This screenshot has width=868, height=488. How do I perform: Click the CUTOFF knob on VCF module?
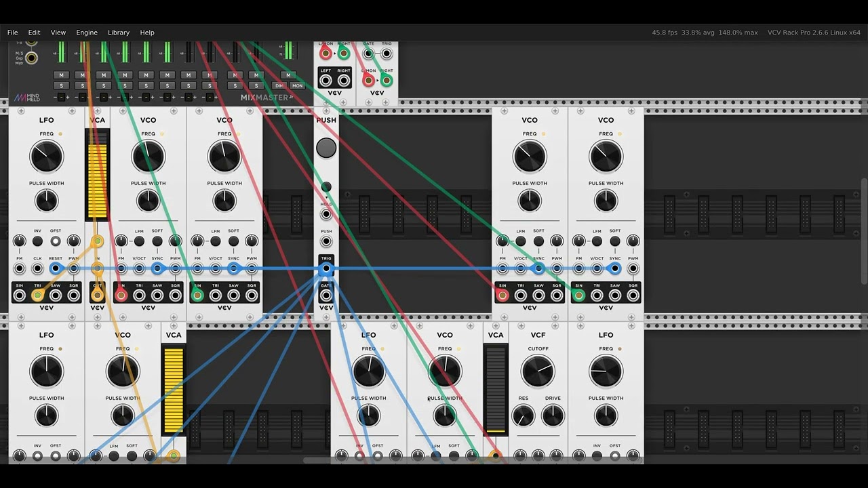(x=538, y=371)
